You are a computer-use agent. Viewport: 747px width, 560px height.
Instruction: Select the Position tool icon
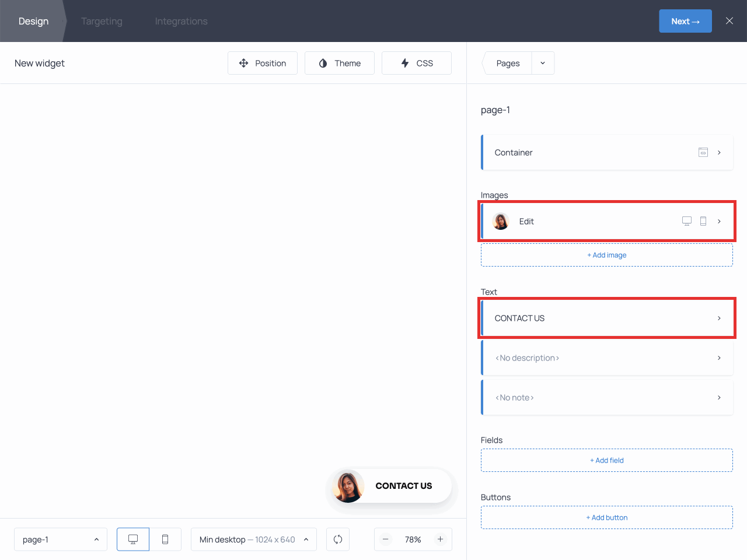(x=243, y=63)
